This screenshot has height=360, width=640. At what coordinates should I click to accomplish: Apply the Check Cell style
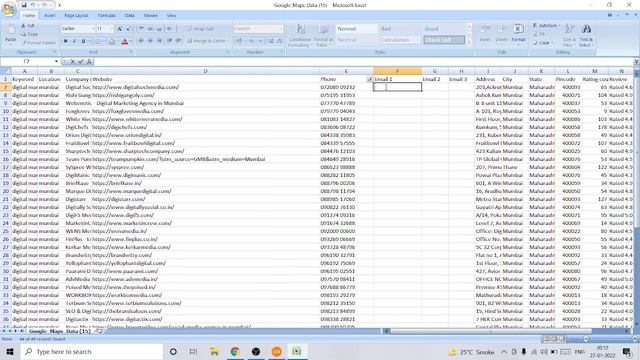pos(444,40)
